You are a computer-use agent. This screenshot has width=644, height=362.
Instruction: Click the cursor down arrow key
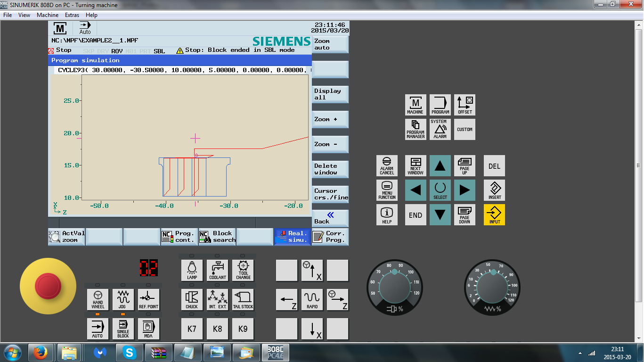440,215
